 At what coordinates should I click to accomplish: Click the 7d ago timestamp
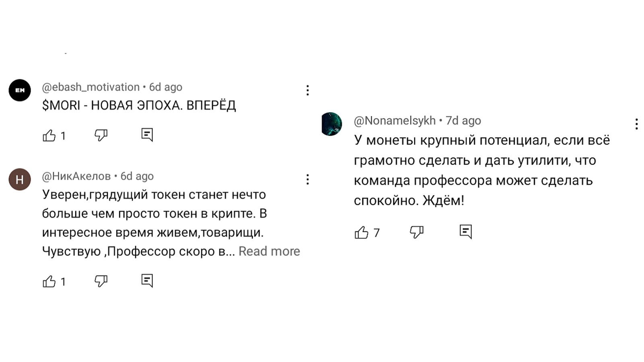463,121
